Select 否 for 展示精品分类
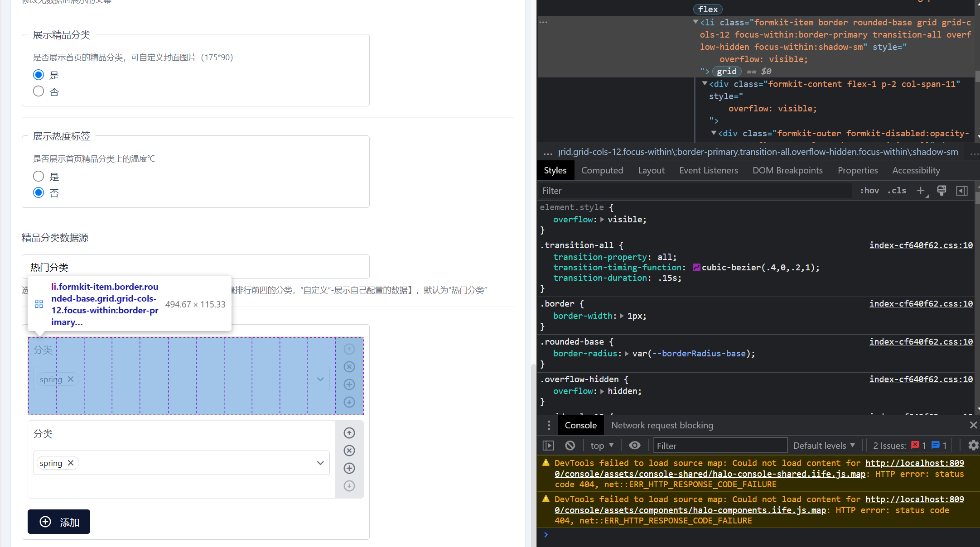 39,91
